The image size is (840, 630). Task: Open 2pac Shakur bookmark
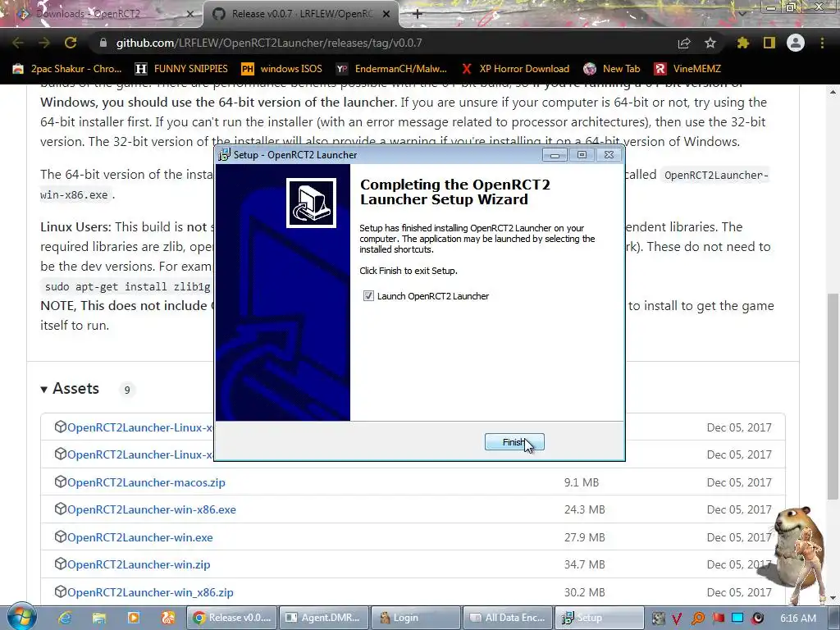67,69
